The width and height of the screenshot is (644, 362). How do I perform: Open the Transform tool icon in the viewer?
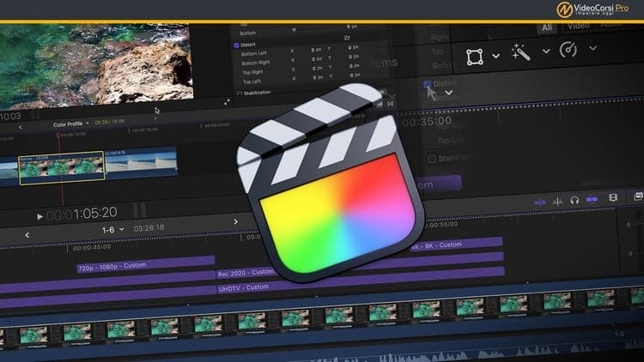tap(474, 57)
